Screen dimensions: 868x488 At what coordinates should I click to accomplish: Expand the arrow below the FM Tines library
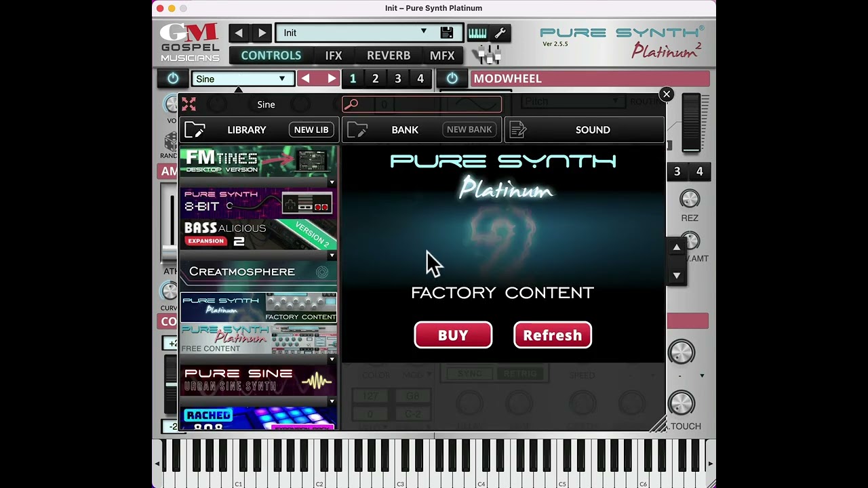coord(332,182)
